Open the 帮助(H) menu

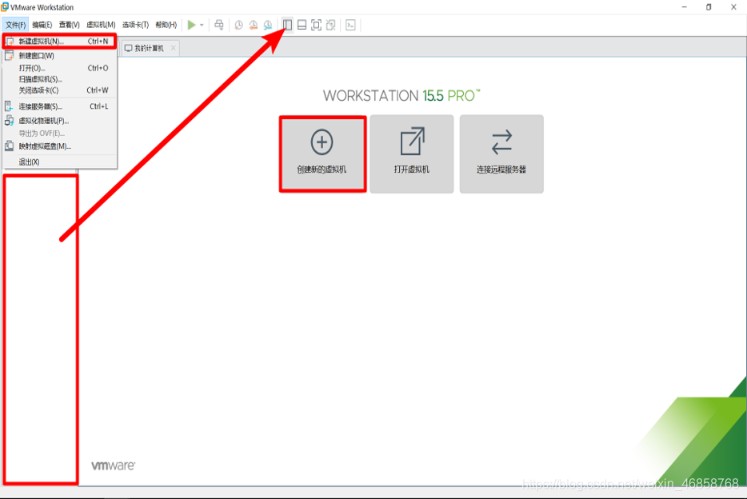click(x=166, y=25)
